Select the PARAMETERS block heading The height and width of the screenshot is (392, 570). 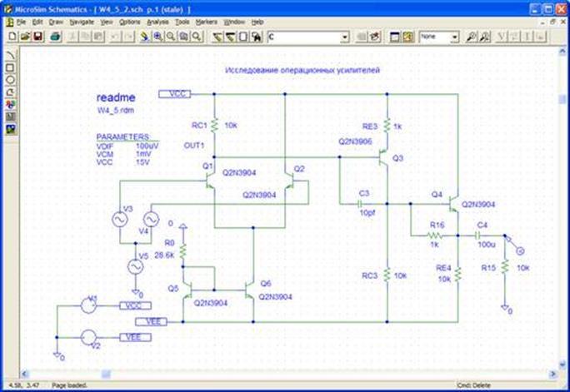122,136
